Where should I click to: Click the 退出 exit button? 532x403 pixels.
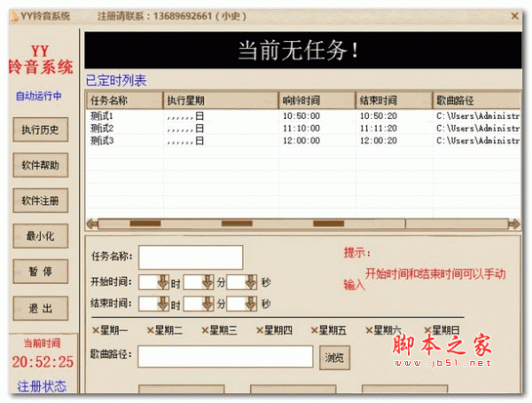click(41, 308)
